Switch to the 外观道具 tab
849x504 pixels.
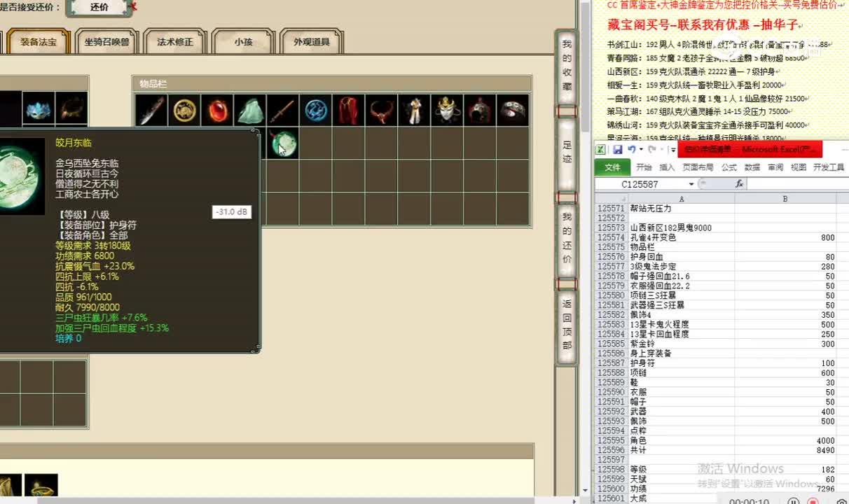(311, 42)
